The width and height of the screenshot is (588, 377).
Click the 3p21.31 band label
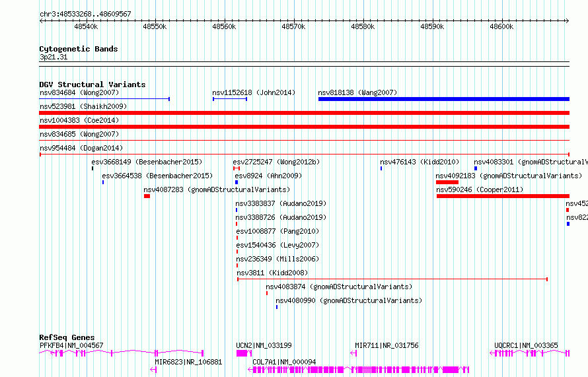point(54,57)
